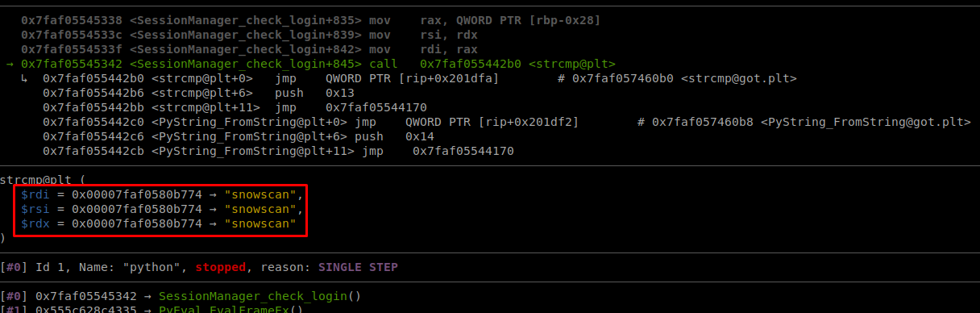Click the arrow after the $rsi address
This screenshot has width=980, height=313.
click(217, 209)
